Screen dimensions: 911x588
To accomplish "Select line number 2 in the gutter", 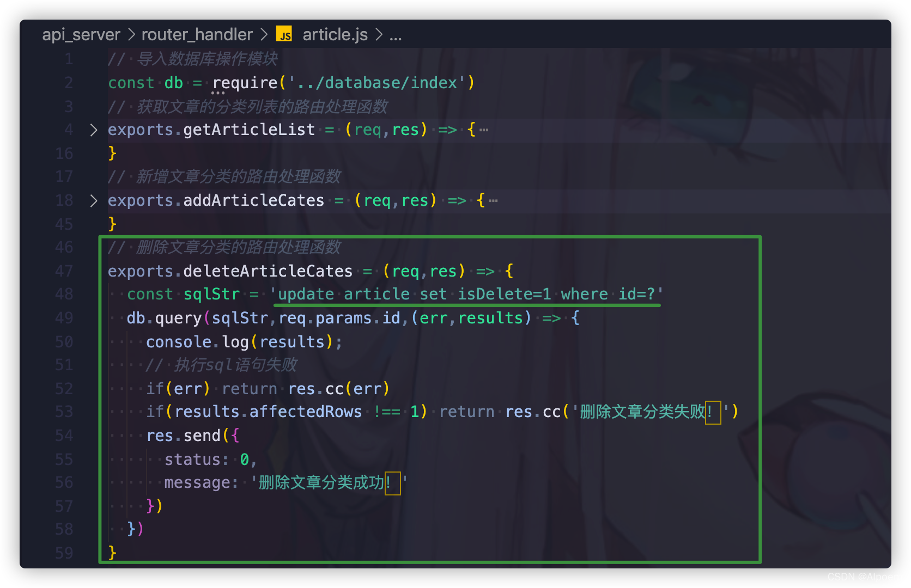I will 69,83.
